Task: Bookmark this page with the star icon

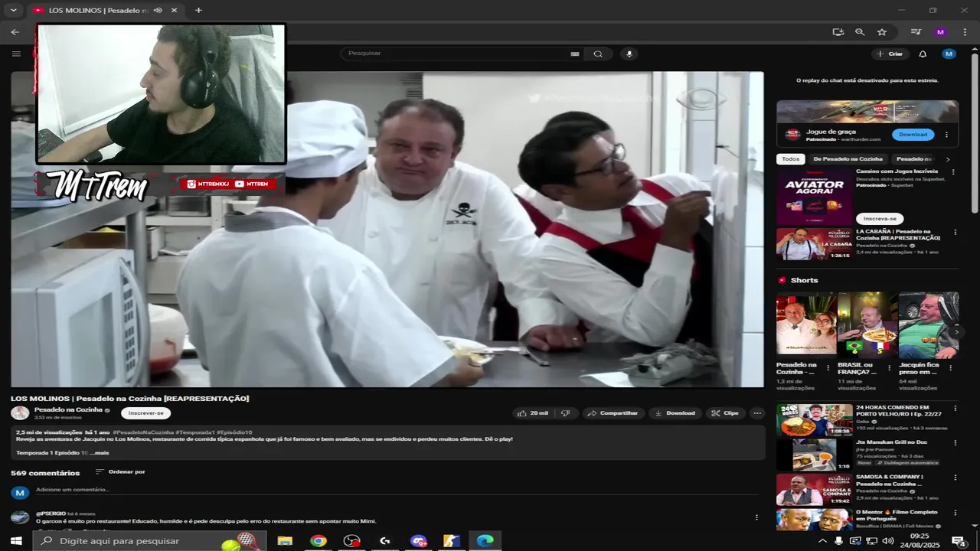Action: (882, 32)
